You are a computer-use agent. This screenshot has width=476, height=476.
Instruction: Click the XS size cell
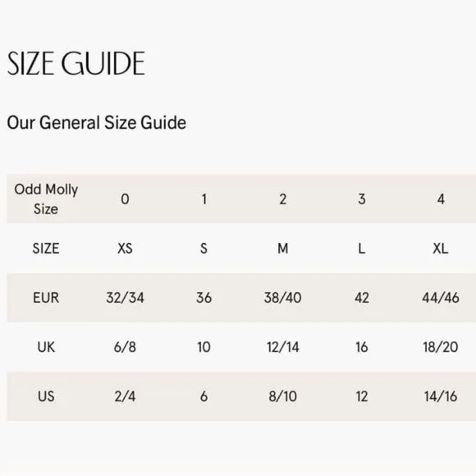(x=125, y=249)
